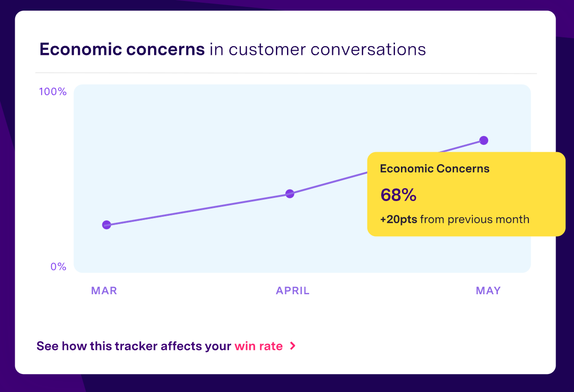Screen dimensions: 574x392
Task: Select the MAR axis label
Action: point(104,291)
